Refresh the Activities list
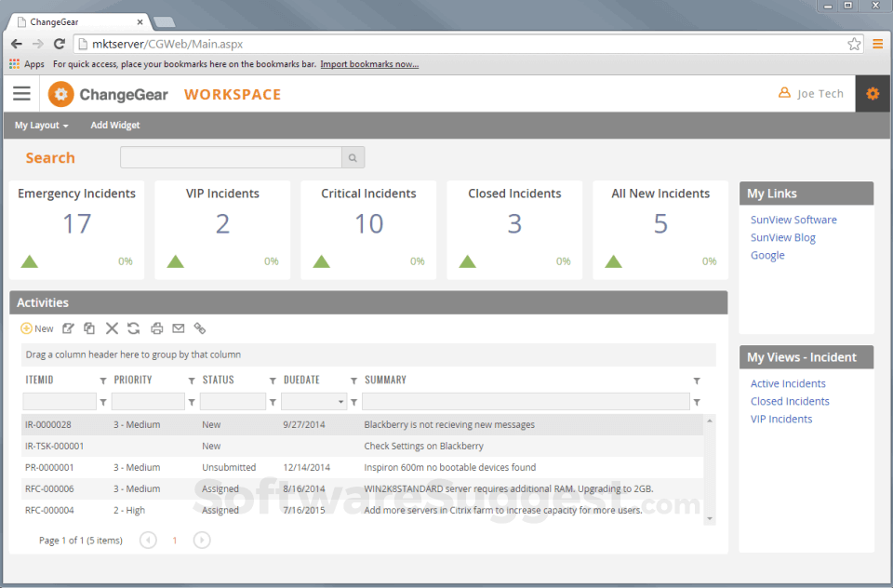Image resolution: width=893 pixels, height=588 pixels. pyautogui.click(x=134, y=328)
